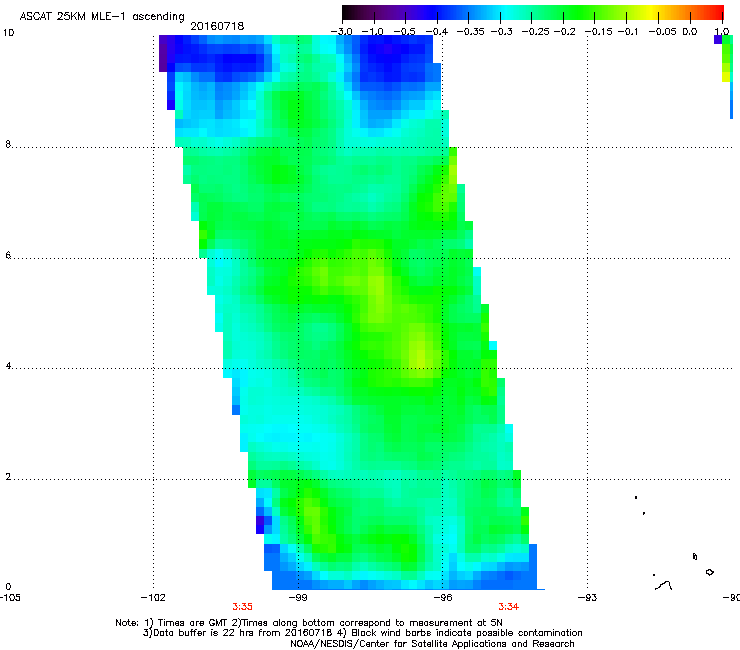Click the colorbar label "-0.4"
The image size is (740, 650).
point(437,32)
